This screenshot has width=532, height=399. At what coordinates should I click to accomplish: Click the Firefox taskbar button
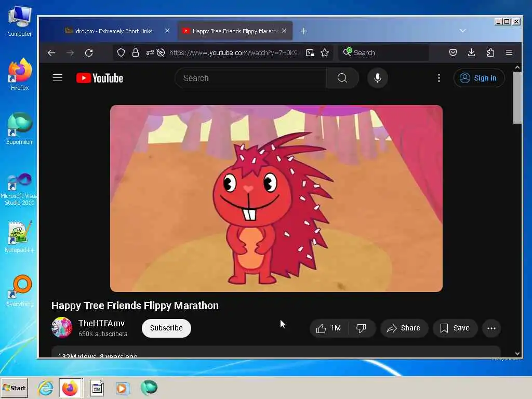click(71, 388)
